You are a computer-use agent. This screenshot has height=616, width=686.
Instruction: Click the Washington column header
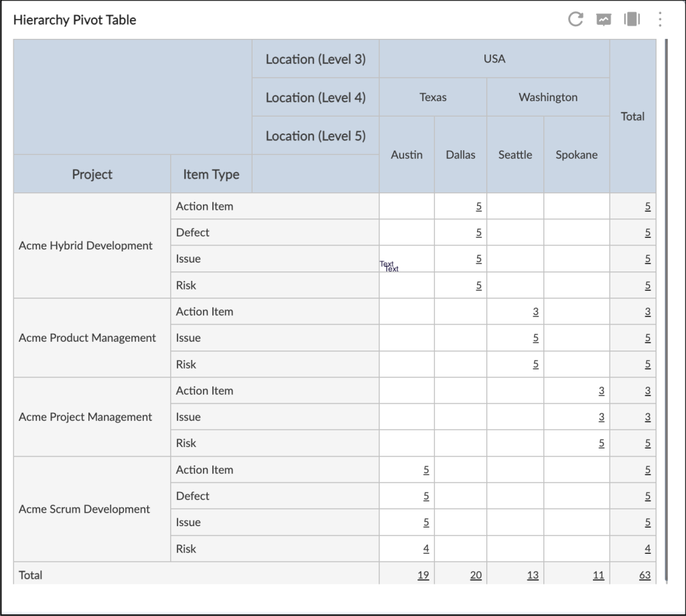pyautogui.click(x=548, y=97)
